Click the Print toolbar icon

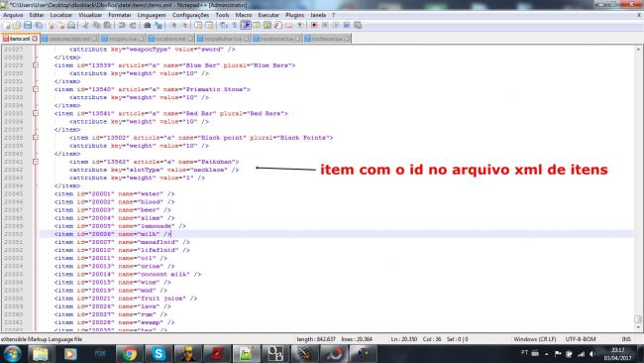click(71, 26)
